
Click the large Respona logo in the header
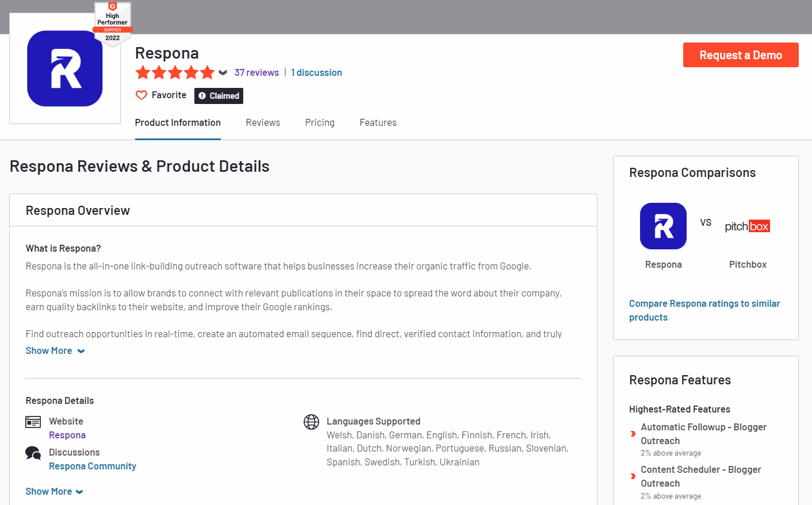[x=65, y=68]
